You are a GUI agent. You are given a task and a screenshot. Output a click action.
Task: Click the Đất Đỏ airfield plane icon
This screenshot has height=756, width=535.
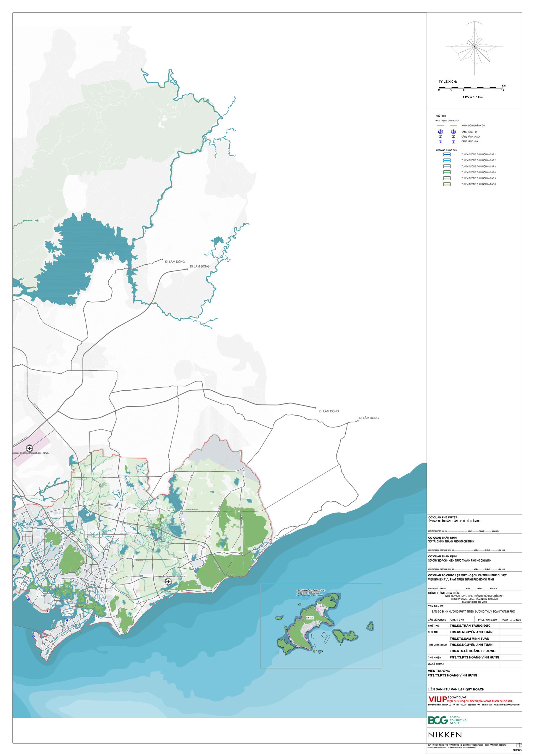coord(168,582)
